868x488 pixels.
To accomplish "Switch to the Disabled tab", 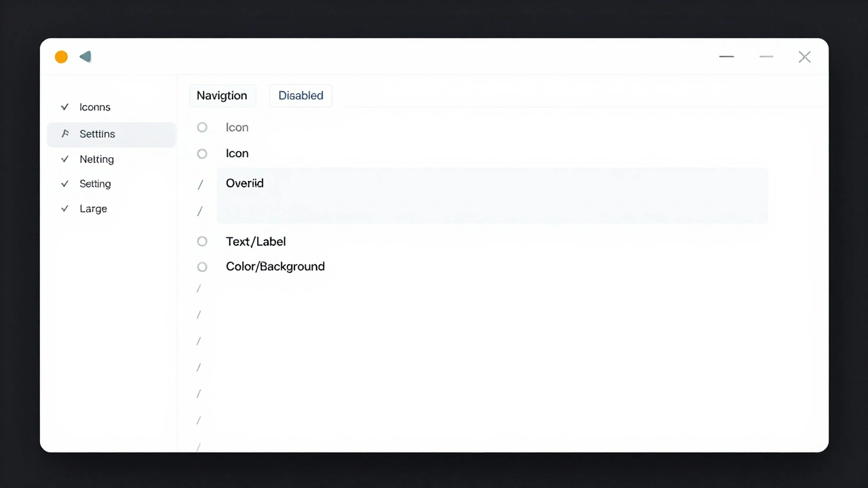I will (300, 96).
